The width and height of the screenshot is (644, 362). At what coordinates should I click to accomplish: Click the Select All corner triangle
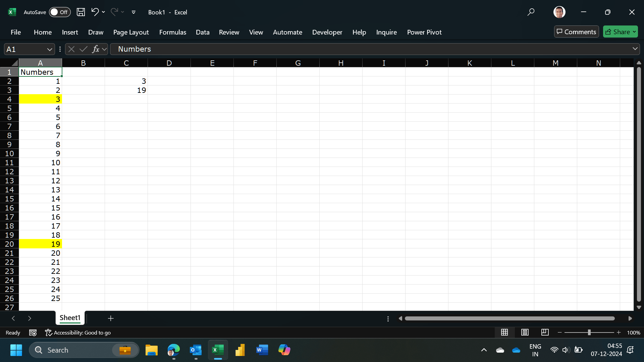[14, 63]
